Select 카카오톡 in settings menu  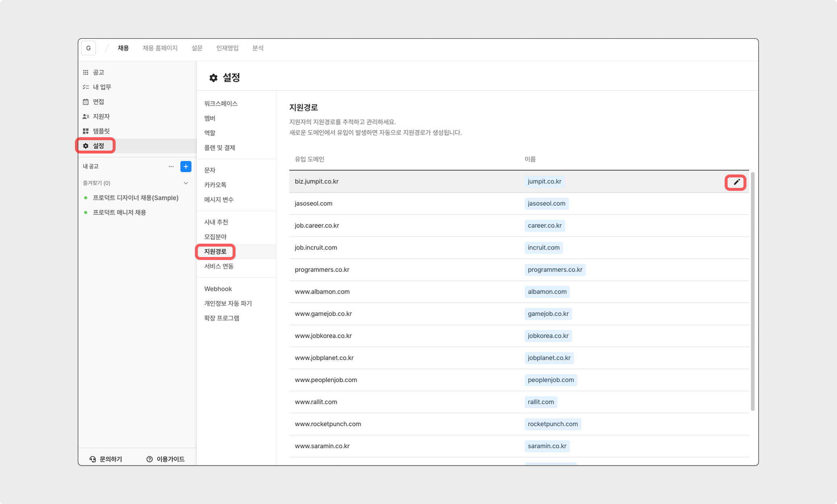(x=215, y=185)
